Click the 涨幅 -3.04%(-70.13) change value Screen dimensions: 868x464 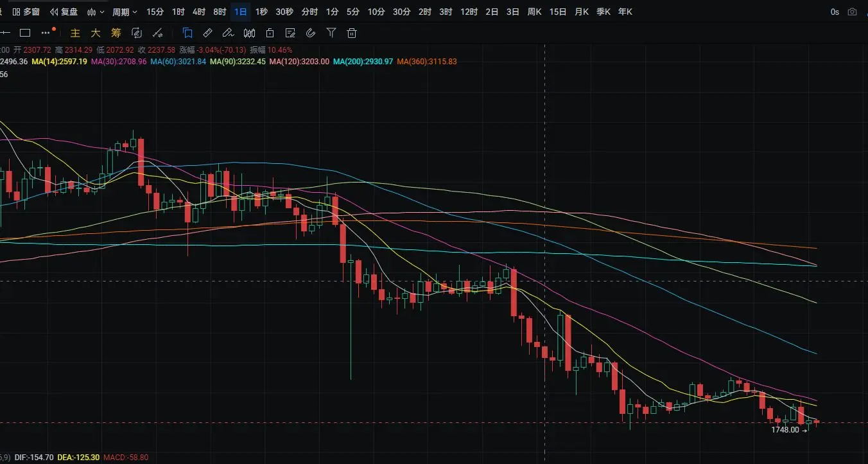[213, 50]
